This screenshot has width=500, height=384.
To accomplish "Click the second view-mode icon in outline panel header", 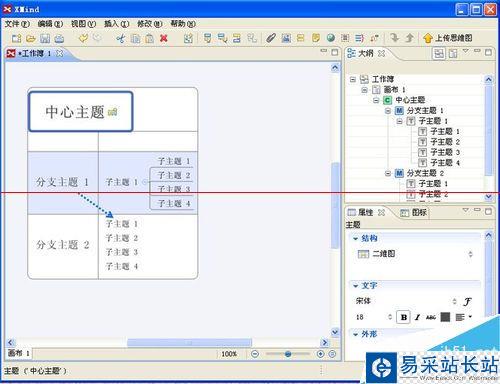I will pyautogui.click(x=453, y=53).
